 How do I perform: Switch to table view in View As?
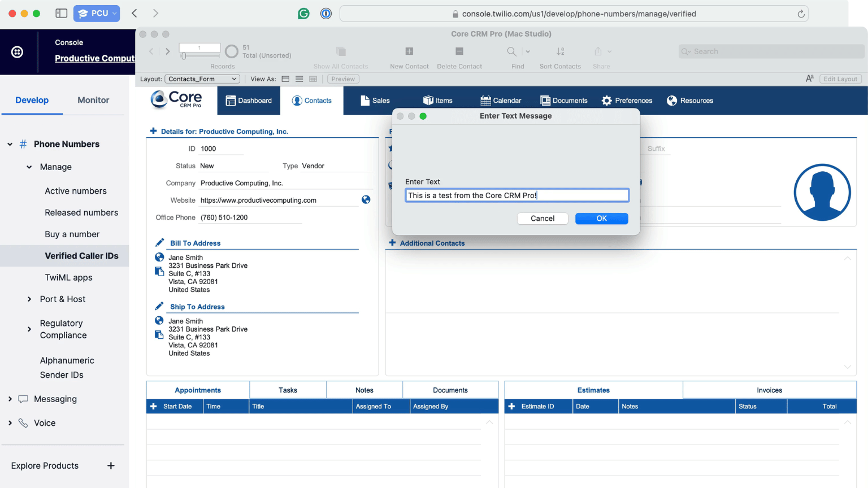tap(313, 79)
